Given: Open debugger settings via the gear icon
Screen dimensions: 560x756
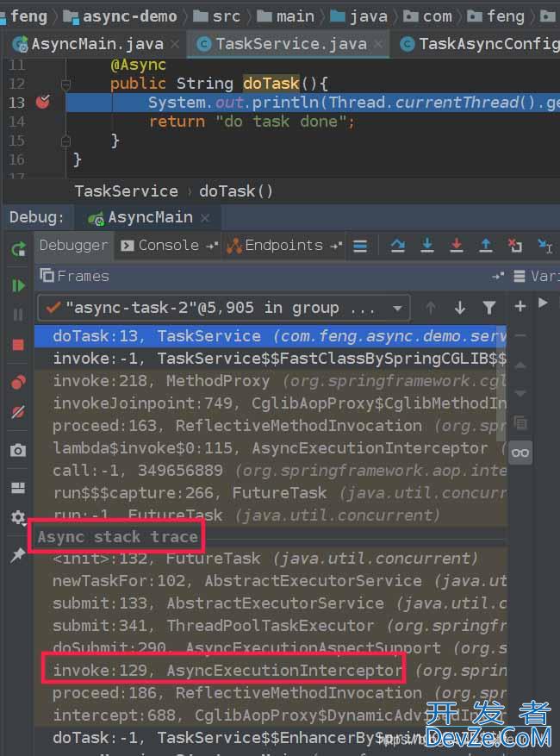Looking at the screenshot, I should [18, 517].
